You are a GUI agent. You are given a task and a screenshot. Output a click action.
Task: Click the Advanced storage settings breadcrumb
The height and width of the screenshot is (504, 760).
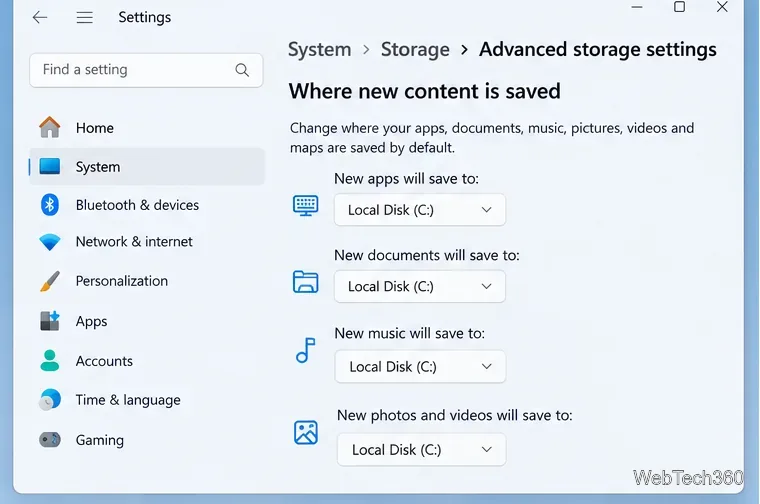[x=598, y=49]
